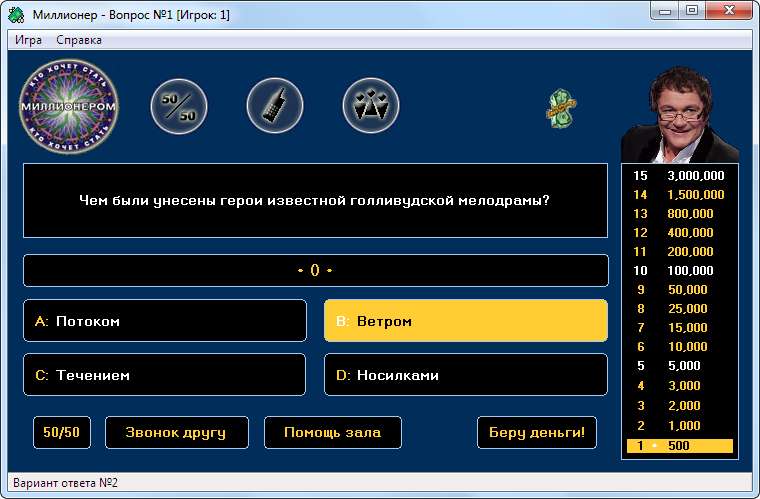Viewport: 760px width, 499px height.
Task: Click status bar text Вариант ответа №2
Action: pos(65,483)
